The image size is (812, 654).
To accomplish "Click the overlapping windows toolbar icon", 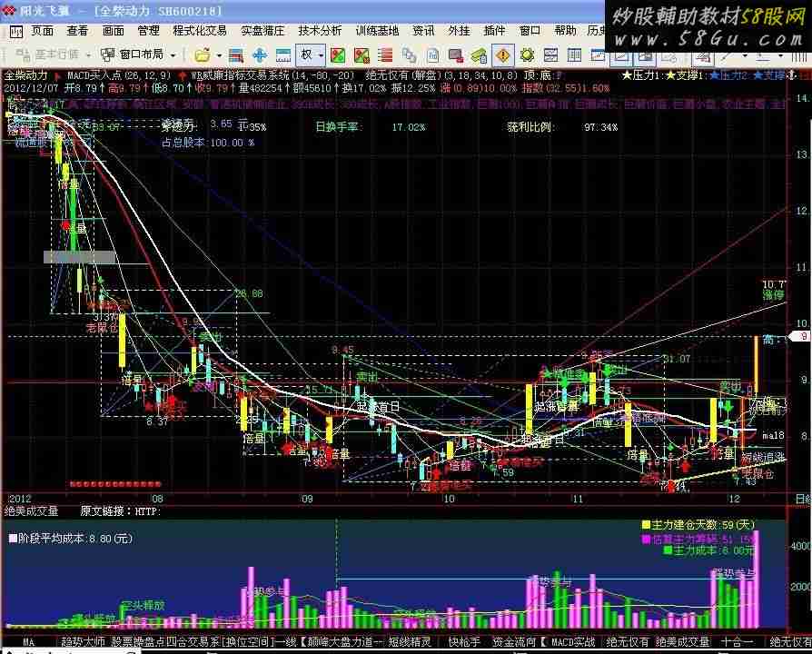I will pyautogui.click(x=409, y=55).
